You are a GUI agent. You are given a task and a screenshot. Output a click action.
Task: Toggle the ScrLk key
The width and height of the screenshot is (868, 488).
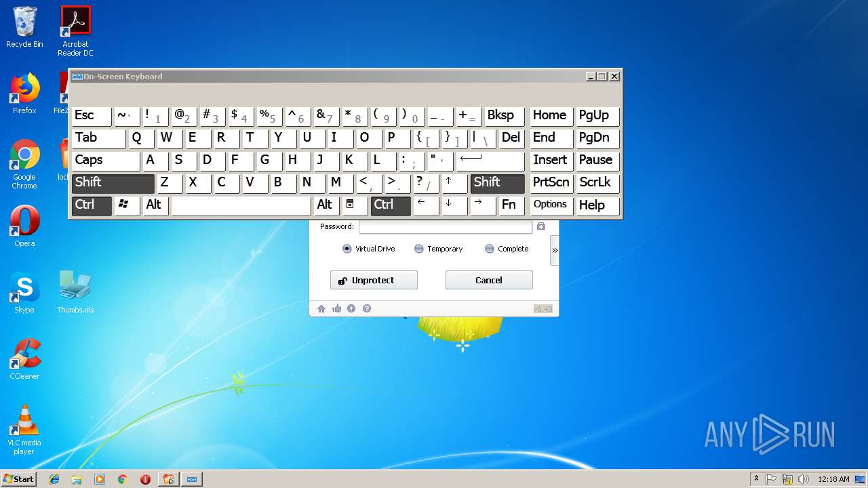pyautogui.click(x=597, y=183)
